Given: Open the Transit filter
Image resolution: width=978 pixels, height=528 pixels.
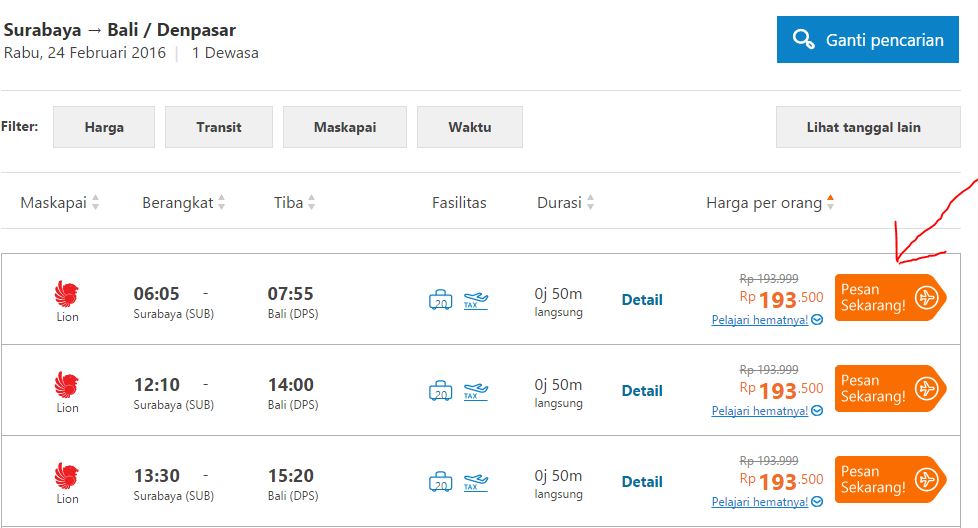Looking at the screenshot, I should click(219, 127).
